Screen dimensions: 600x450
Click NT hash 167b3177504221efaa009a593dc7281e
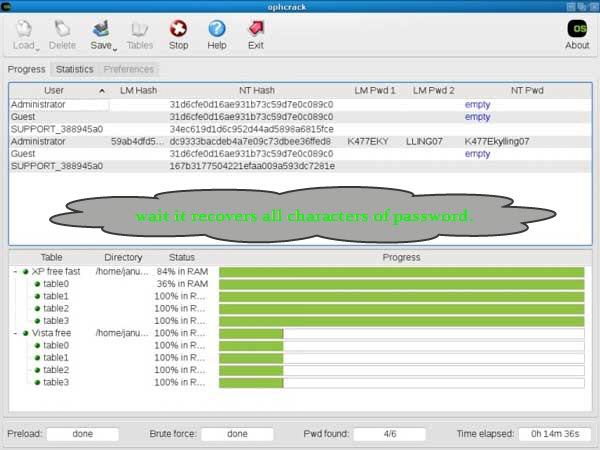click(252, 166)
